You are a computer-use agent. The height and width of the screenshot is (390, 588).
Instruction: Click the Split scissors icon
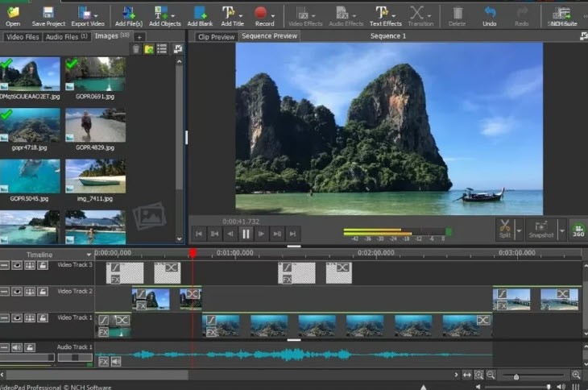[x=505, y=229]
